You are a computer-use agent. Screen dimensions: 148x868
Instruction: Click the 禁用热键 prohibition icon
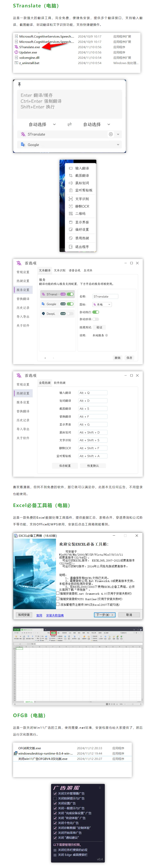tap(71, 238)
